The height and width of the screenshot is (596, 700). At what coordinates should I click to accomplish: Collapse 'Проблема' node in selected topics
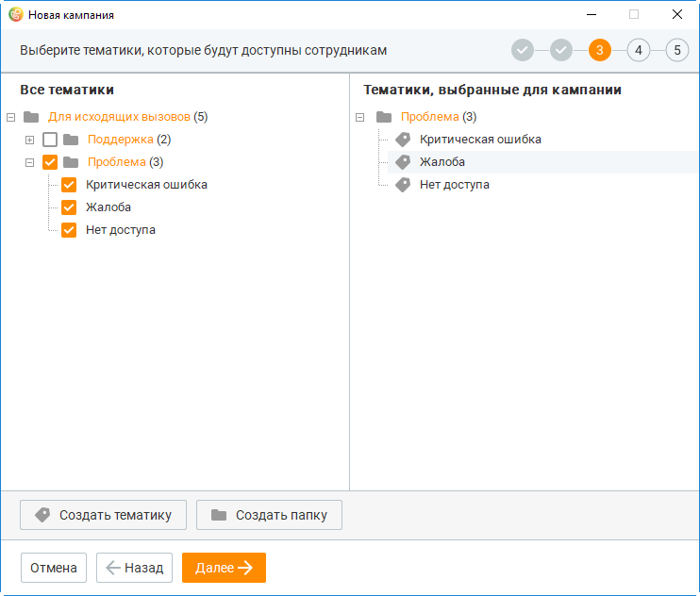(359, 117)
